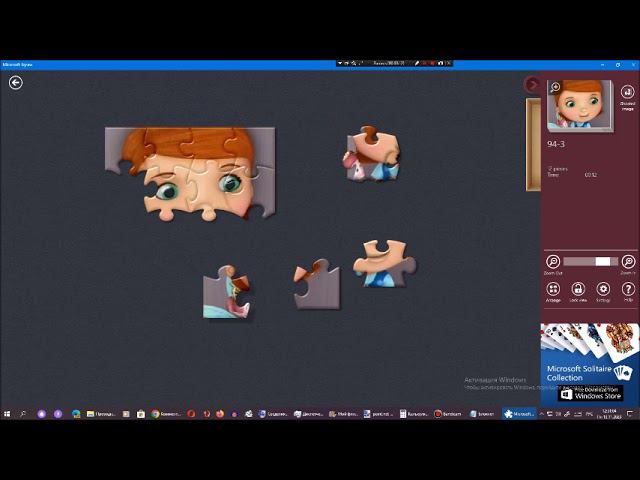Pick the gray corner puzzle piece
The image size is (640, 480).
[x=317, y=284]
